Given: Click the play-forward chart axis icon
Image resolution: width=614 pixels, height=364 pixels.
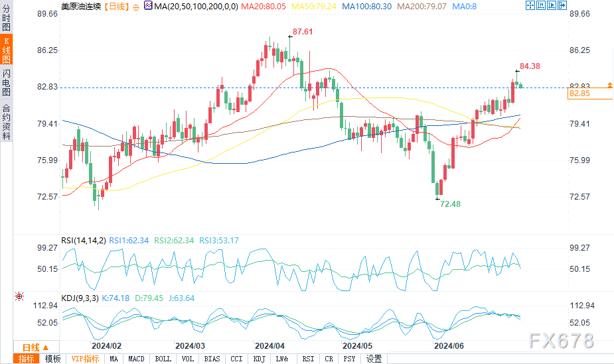Looking at the screenshot, I should tap(552, 5).
